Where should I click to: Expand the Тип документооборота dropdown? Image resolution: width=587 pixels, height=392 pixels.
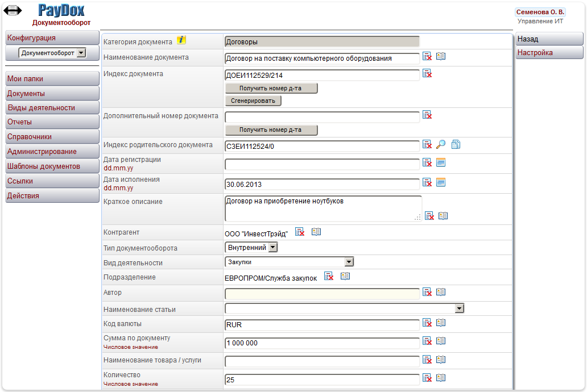coord(273,247)
